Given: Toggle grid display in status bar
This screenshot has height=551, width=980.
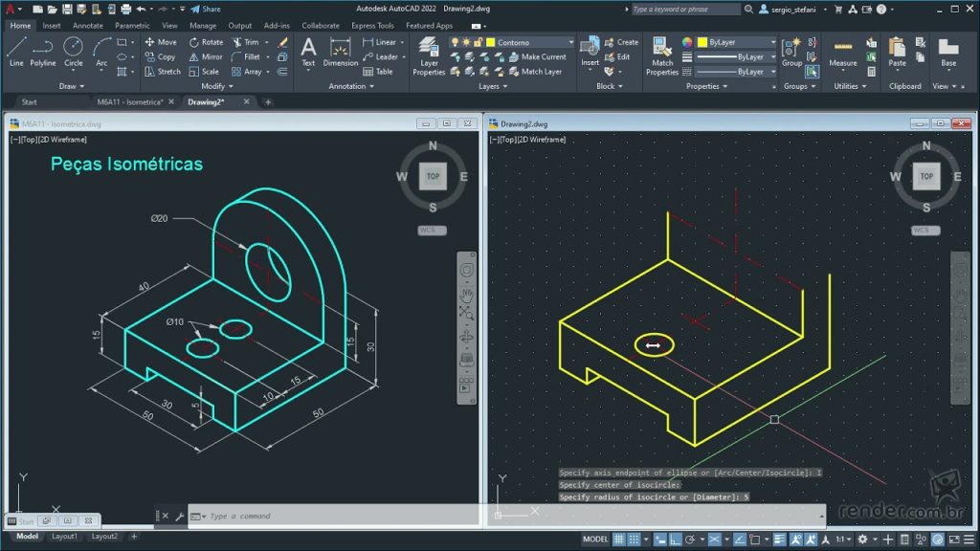Looking at the screenshot, I should 620,540.
